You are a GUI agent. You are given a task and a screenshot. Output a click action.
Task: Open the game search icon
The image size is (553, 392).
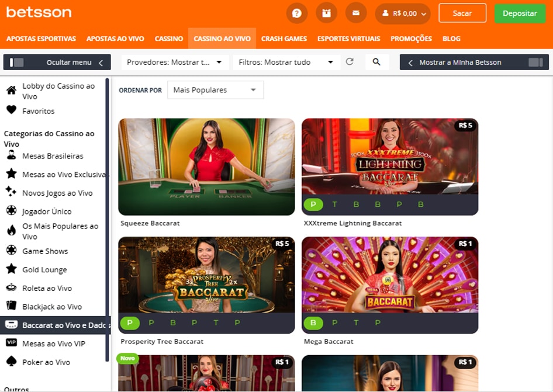click(x=377, y=61)
